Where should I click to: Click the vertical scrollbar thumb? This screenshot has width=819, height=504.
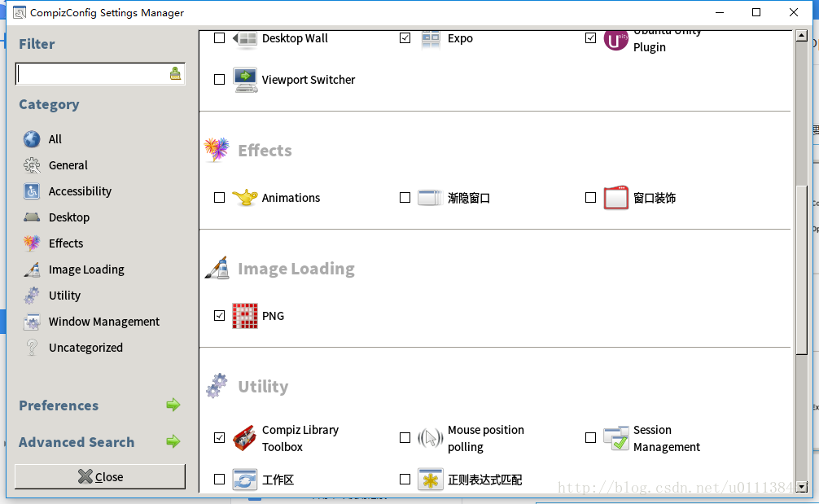coord(802,270)
